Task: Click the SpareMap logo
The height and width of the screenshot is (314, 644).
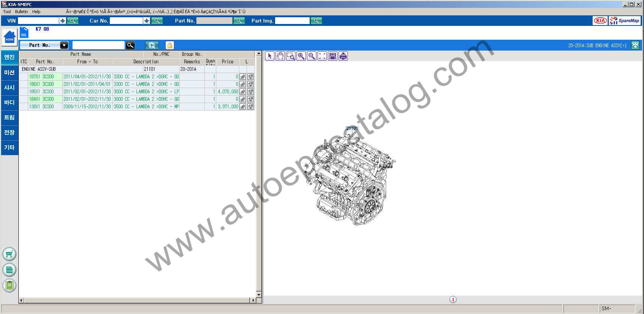Action: point(625,21)
